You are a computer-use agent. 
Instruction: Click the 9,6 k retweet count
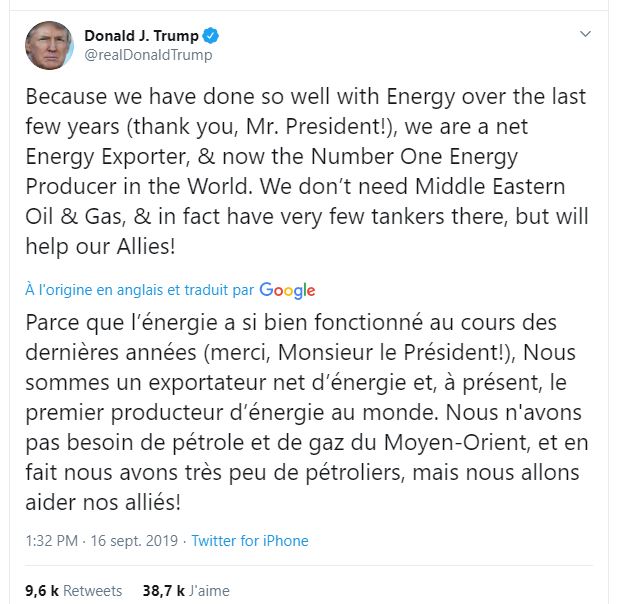42,591
